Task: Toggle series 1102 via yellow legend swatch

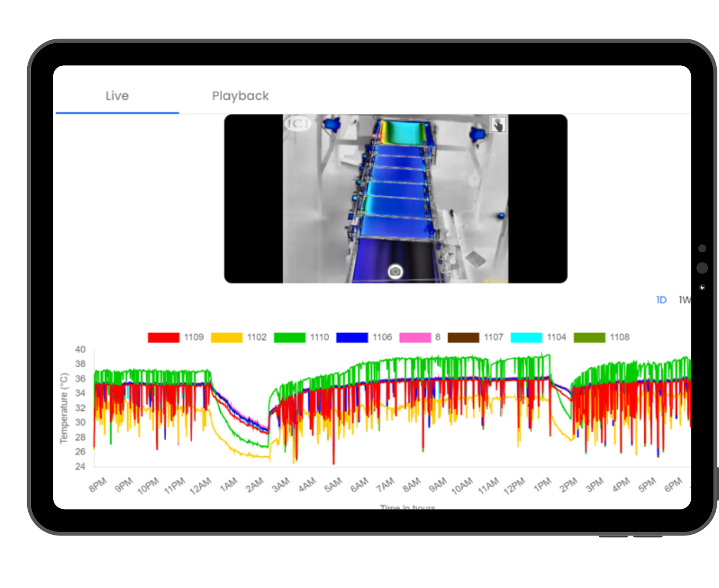Action: [x=226, y=337]
